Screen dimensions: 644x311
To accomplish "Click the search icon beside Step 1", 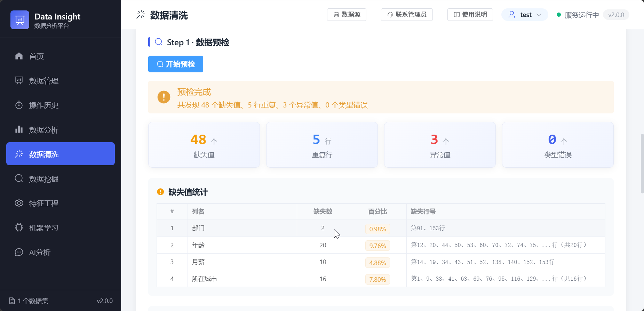I will tap(159, 42).
